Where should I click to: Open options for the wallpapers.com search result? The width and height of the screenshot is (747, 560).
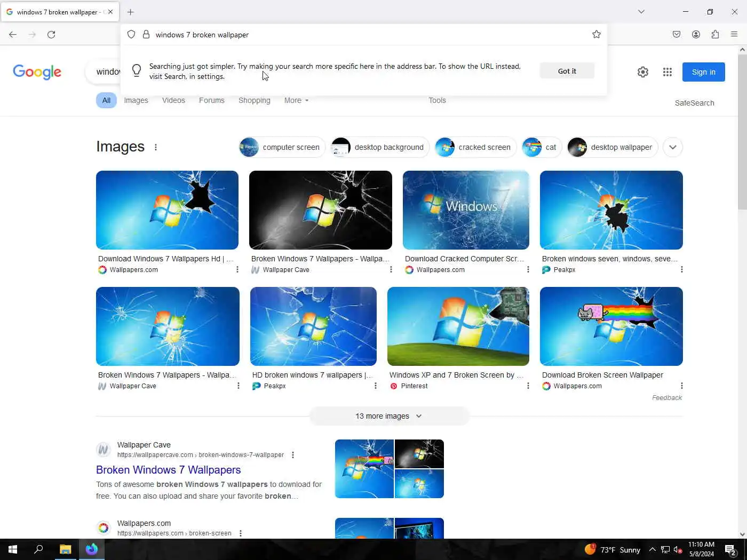(241, 533)
